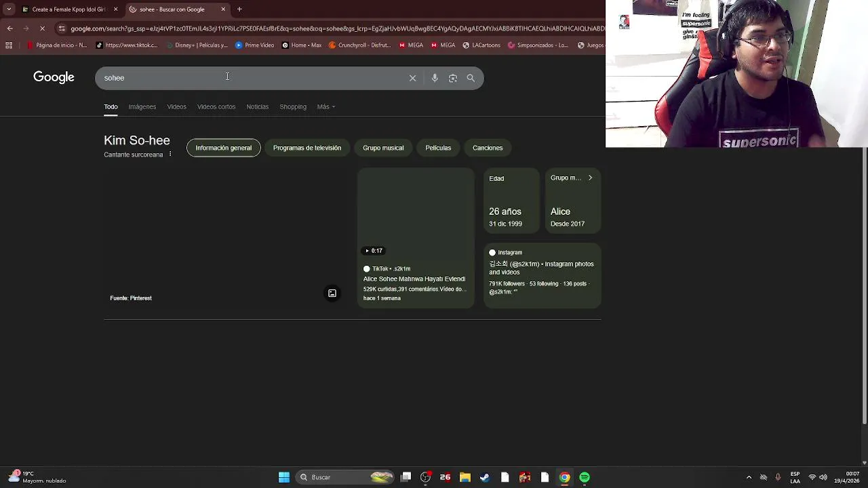Open the LACartoons bookmark
The image size is (868, 488).
coord(481,45)
